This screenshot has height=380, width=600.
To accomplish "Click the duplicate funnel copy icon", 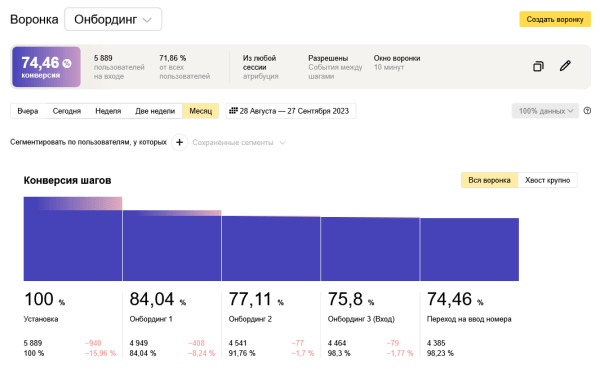I will coord(538,66).
